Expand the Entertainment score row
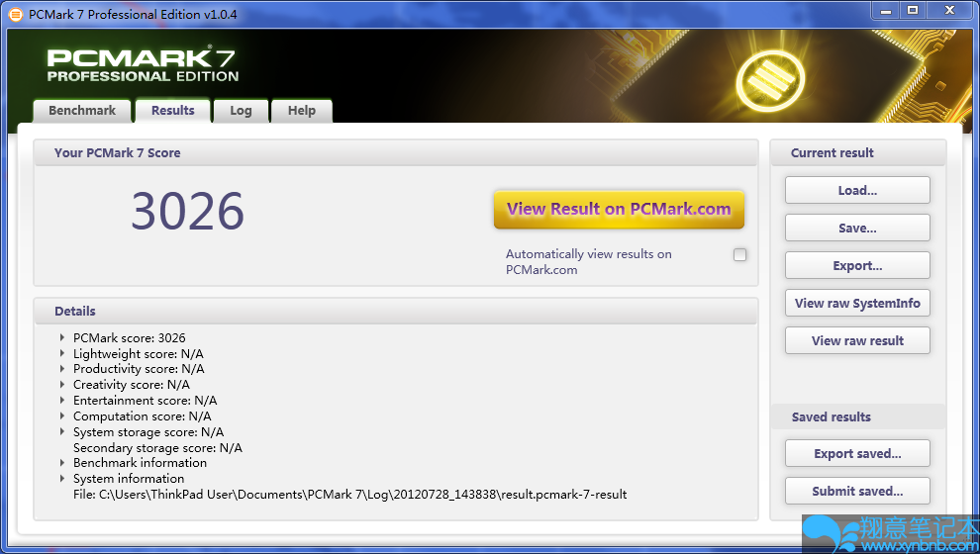The width and height of the screenshot is (980, 554). click(62, 400)
